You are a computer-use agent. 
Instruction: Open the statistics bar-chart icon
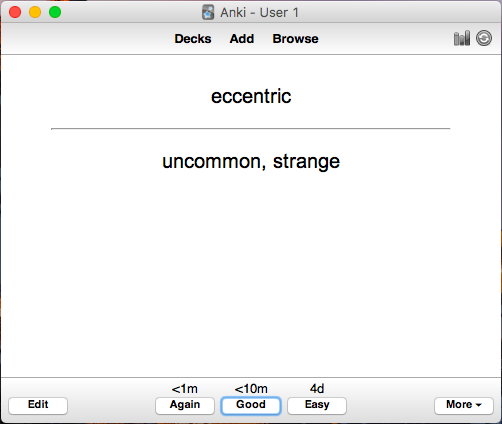[x=462, y=38]
